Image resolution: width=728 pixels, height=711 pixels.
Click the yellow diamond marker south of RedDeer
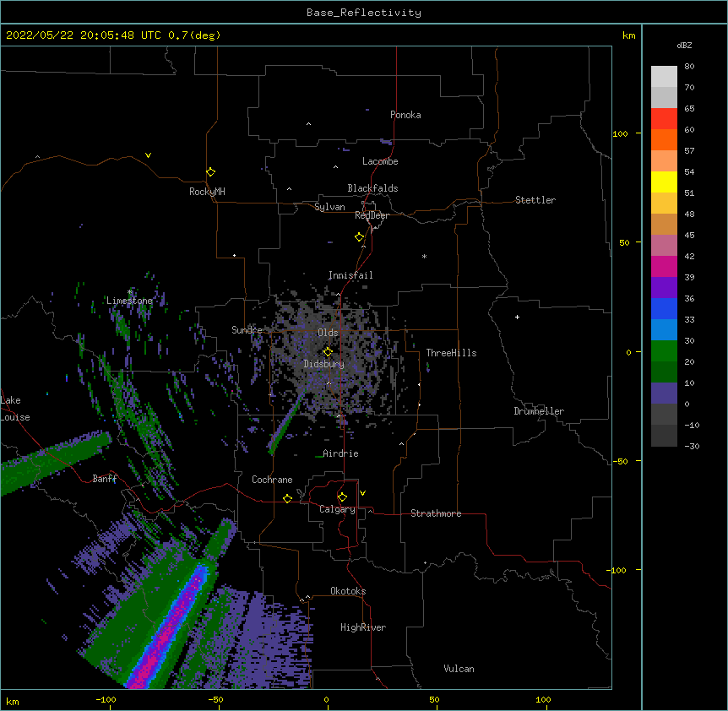360,237
